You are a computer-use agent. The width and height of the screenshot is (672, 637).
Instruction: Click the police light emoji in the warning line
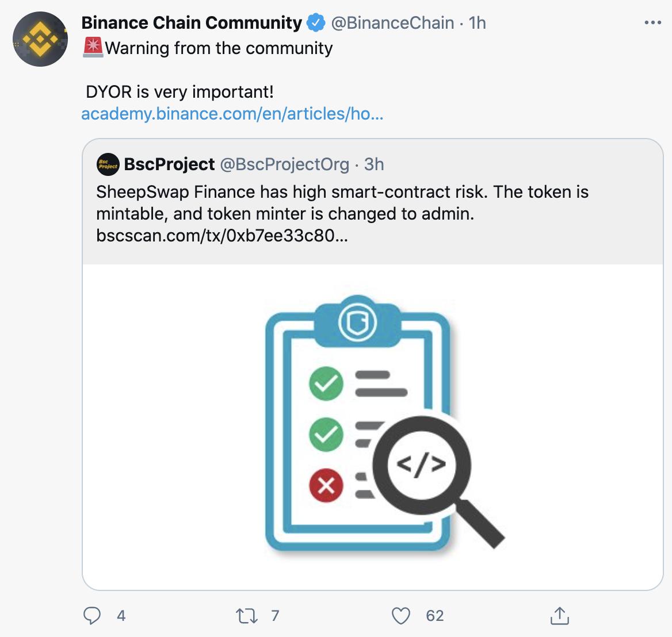(x=93, y=47)
